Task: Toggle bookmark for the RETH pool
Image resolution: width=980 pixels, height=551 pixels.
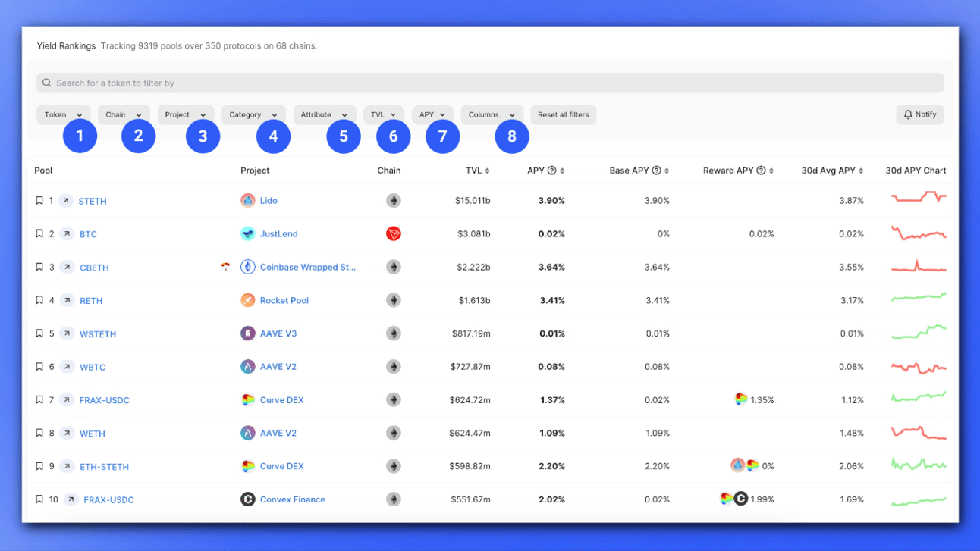Action: click(x=39, y=300)
